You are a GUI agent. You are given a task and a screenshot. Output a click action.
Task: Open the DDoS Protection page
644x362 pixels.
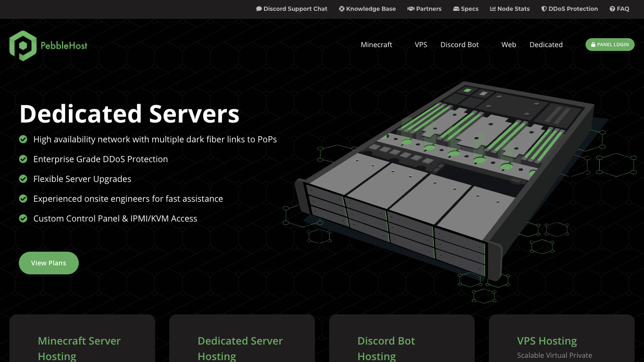(569, 9)
